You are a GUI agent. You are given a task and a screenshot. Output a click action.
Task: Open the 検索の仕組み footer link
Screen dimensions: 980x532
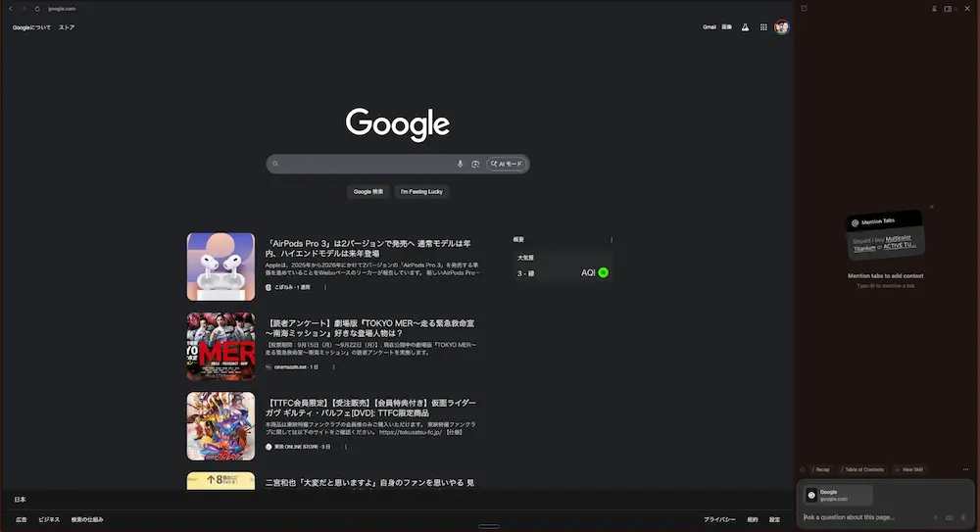(87, 519)
